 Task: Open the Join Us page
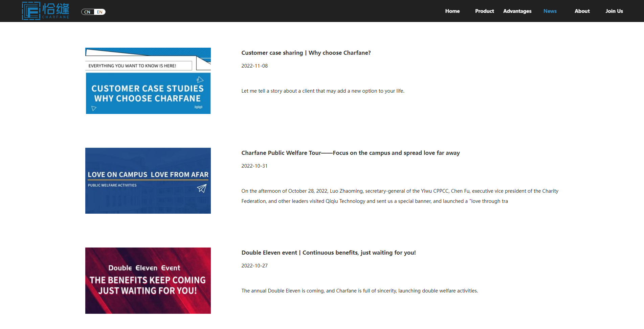[614, 11]
